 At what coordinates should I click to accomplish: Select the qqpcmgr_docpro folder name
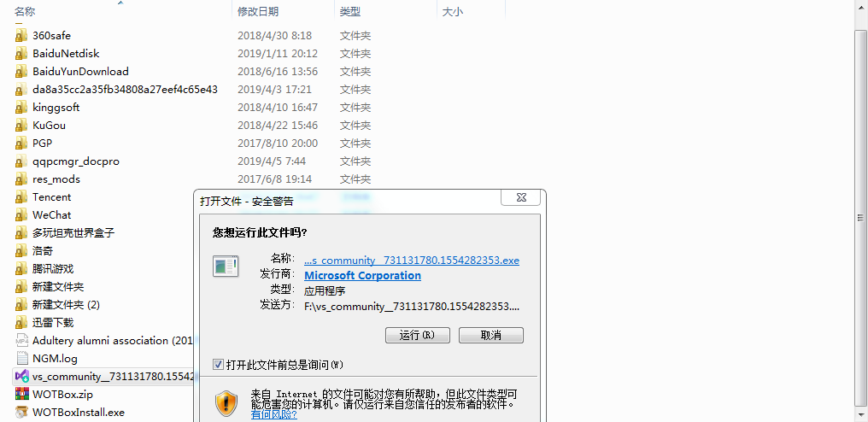click(76, 161)
